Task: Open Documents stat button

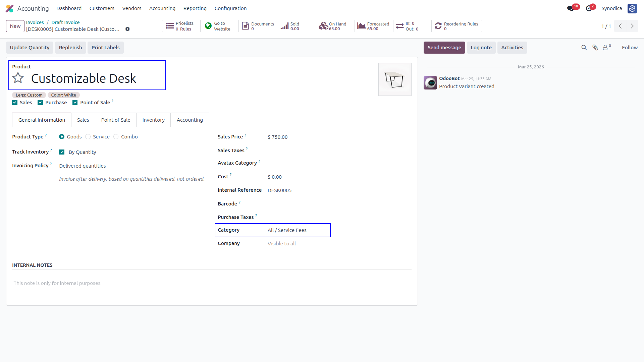Action: 258,26
